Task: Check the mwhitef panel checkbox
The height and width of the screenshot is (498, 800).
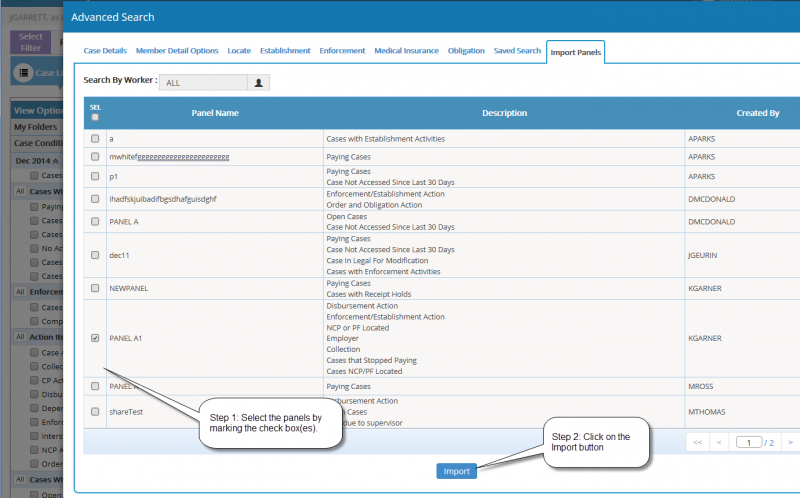Action: click(x=95, y=157)
